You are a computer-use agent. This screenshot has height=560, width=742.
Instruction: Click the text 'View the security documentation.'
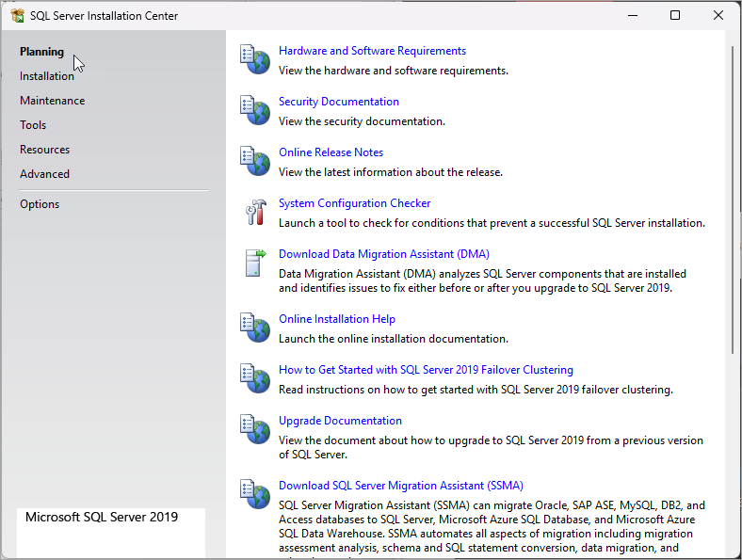(x=362, y=121)
